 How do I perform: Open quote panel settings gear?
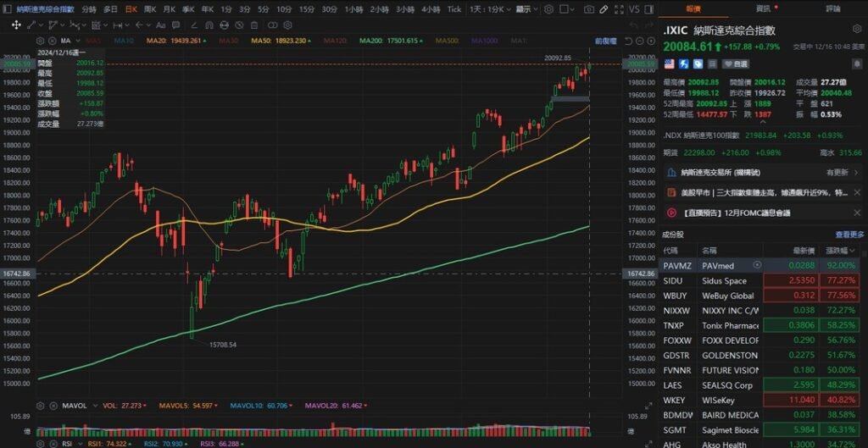pos(856,29)
